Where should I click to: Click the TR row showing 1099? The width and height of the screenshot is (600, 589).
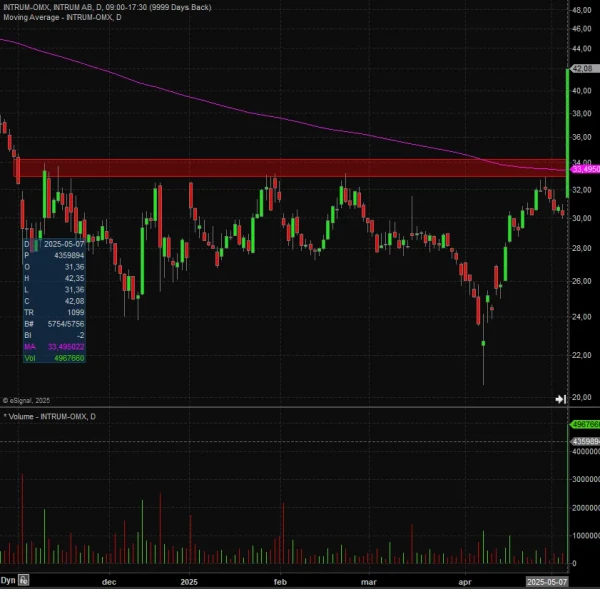click(54, 312)
